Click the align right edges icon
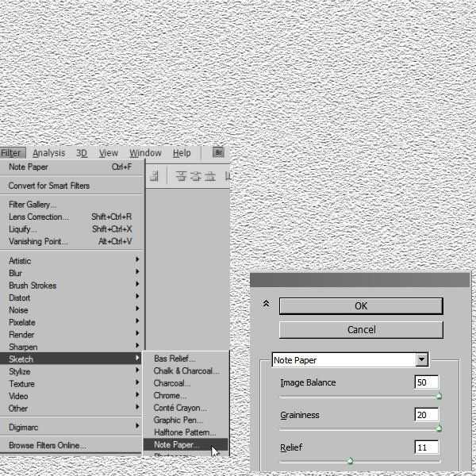476x476 pixels. 155,176
